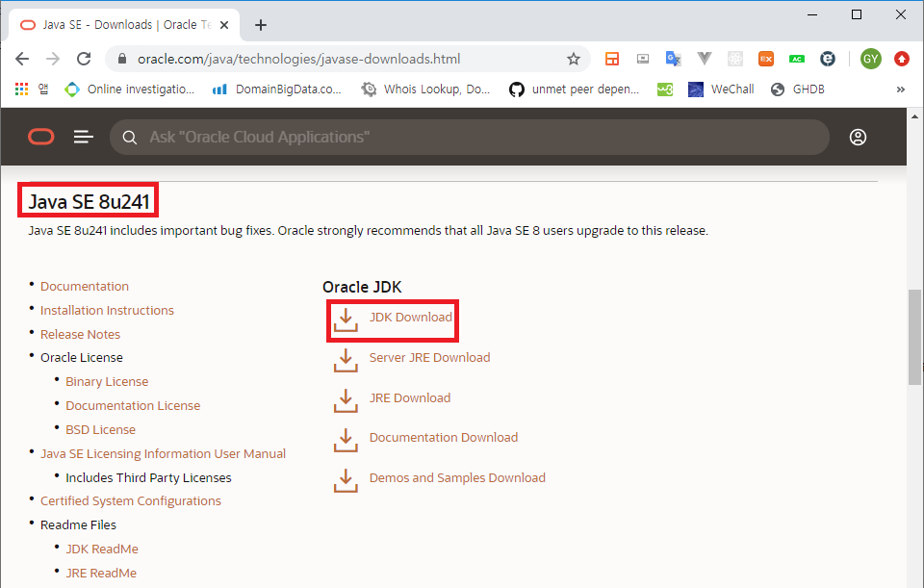Click the JDK Download link
Image resolution: width=924 pixels, height=588 pixels.
(x=411, y=317)
